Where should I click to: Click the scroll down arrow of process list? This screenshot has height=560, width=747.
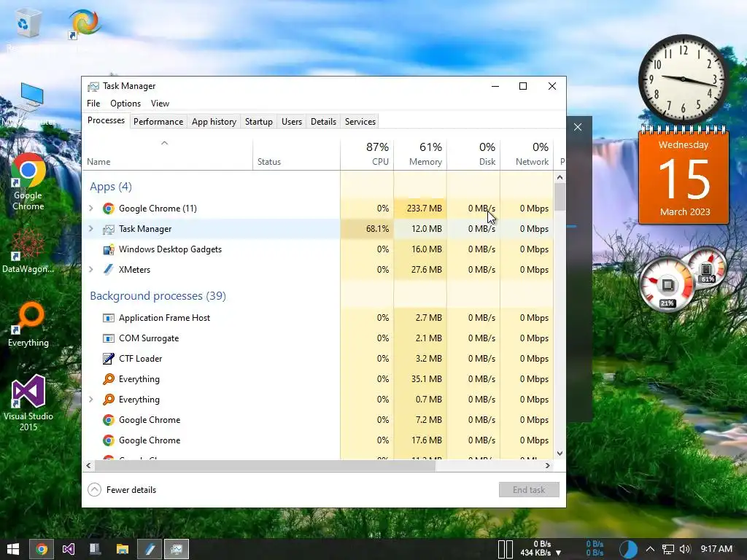[x=560, y=454]
